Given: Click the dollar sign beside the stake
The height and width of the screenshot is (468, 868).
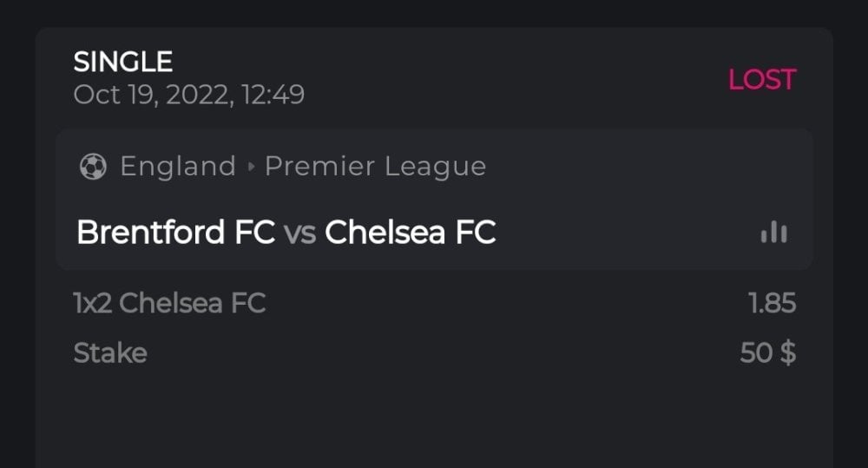Looking at the screenshot, I should click(x=787, y=353).
